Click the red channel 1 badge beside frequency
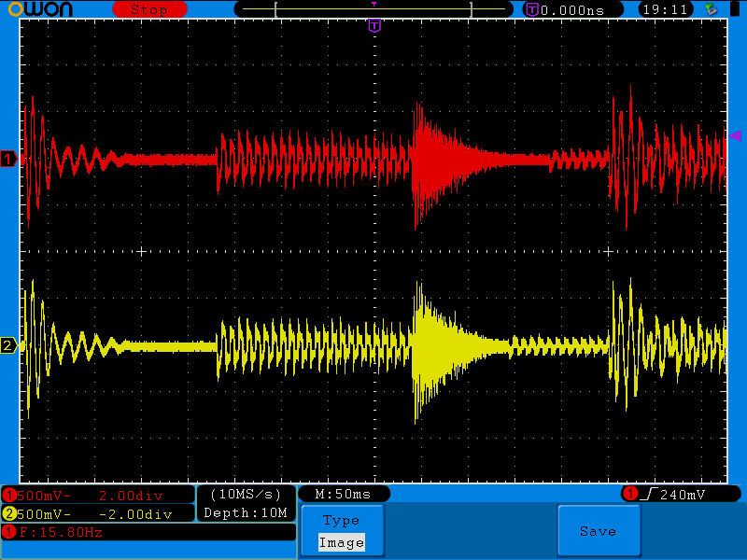747x560 pixels. 9,532
